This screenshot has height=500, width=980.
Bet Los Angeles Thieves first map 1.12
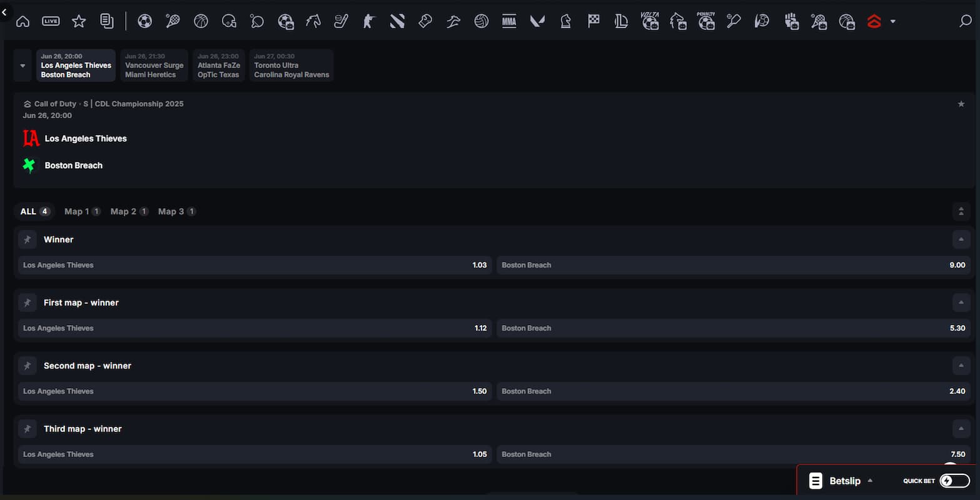click(255, 328)
